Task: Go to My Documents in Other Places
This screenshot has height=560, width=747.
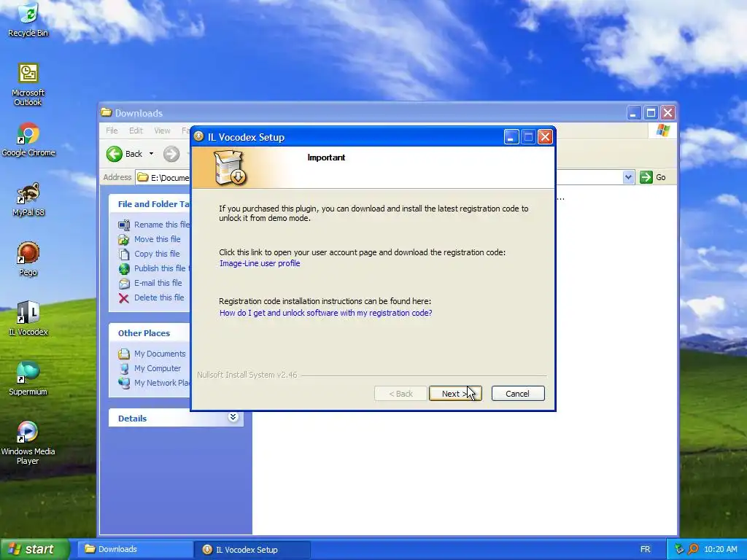Action: 160,354
